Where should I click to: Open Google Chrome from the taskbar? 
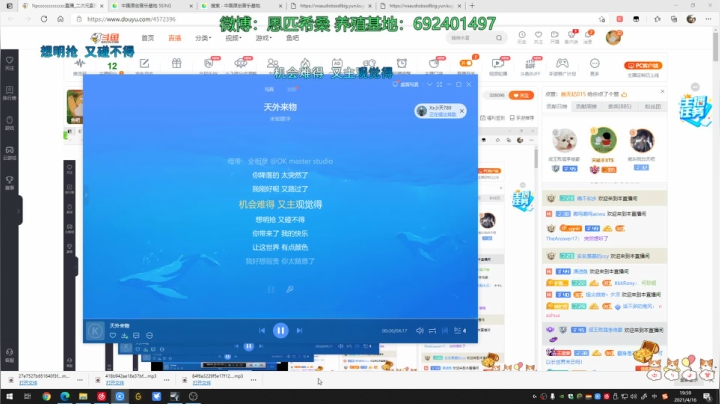[x=46, y=396]
